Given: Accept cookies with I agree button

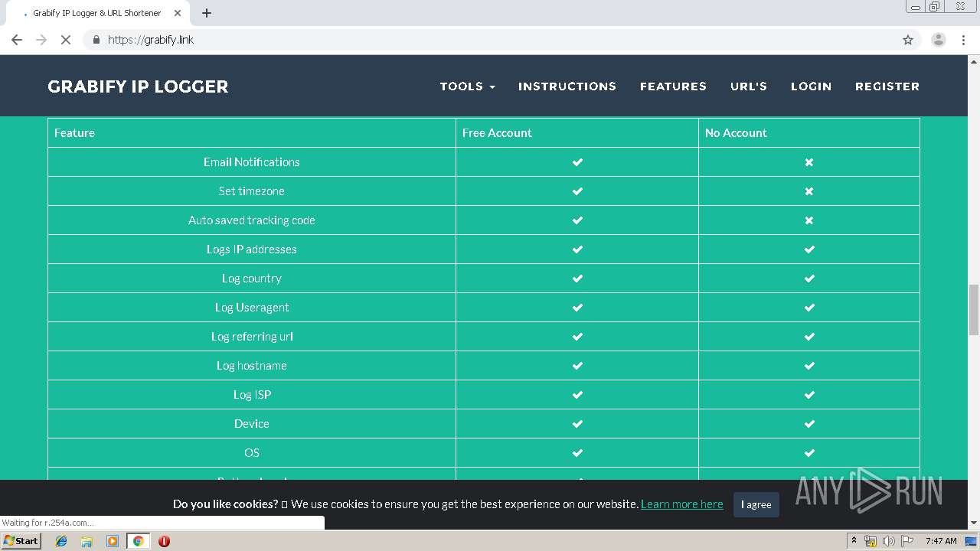Looking at the screenshot, I should pos(756,504).
